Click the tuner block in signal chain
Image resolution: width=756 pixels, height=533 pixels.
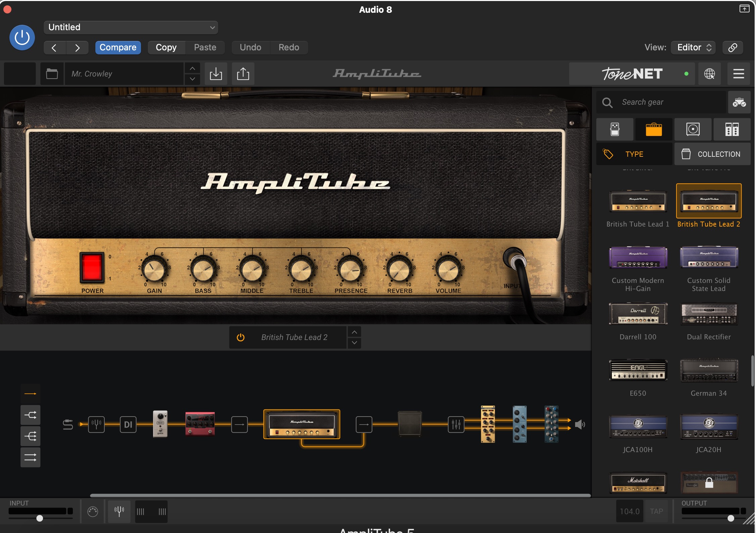[x=96, y=425]
